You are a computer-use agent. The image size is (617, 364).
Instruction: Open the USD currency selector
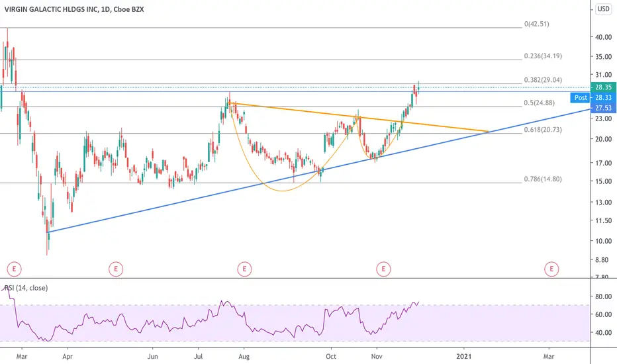603,9
